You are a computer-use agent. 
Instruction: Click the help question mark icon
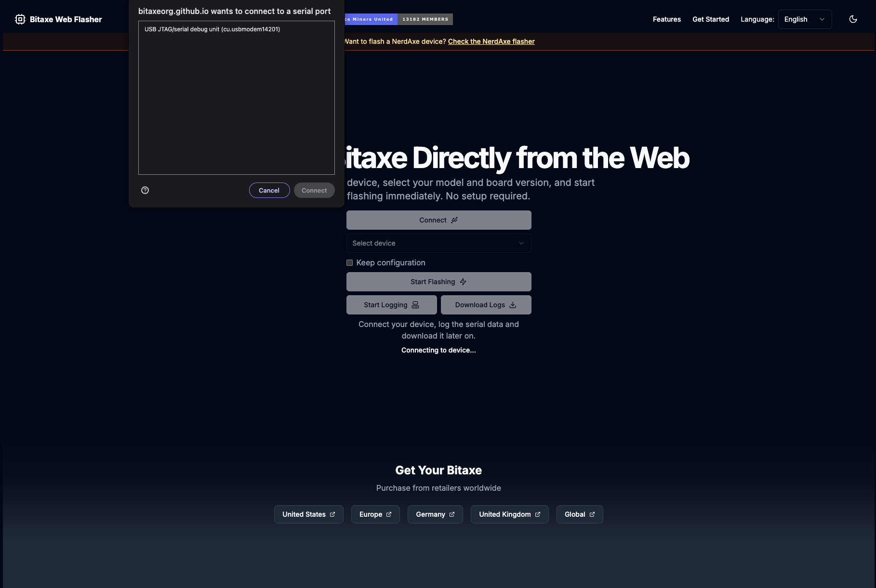[x=145, y=190]
